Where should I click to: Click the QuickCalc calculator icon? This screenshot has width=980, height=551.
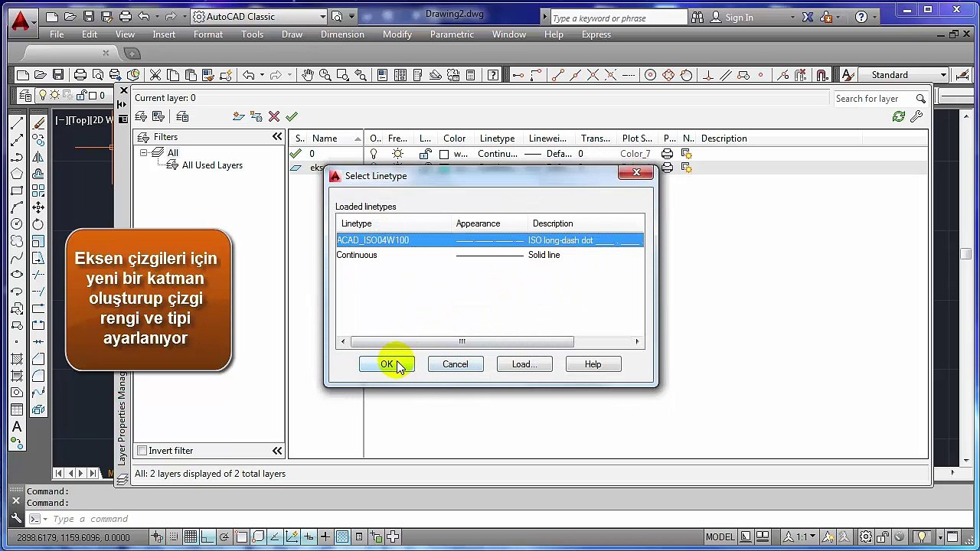pyautogui.click(x=470, y=75)
